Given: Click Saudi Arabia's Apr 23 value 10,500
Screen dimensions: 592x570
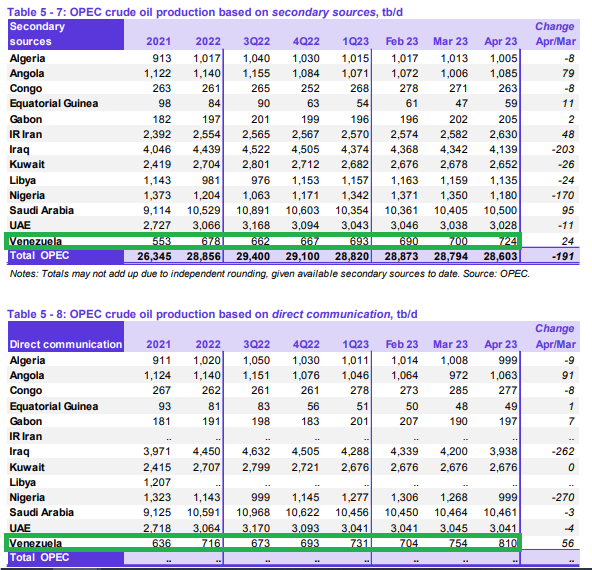Looking at the screenshot, I should click(x=501, y=211).
